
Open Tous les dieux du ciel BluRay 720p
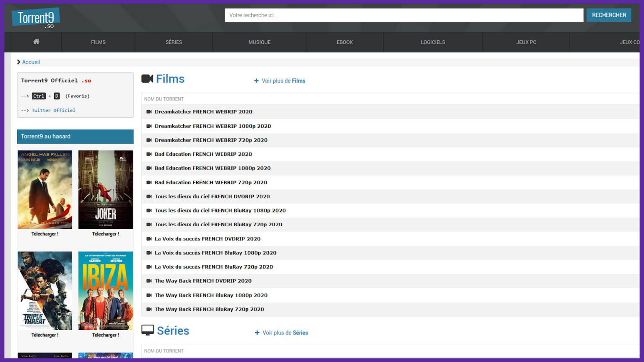pos(218,225)
